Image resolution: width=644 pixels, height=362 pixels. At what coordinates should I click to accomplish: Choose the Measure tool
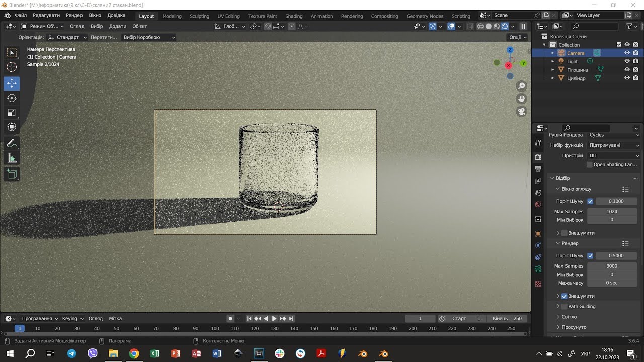(x=12, y=158)
